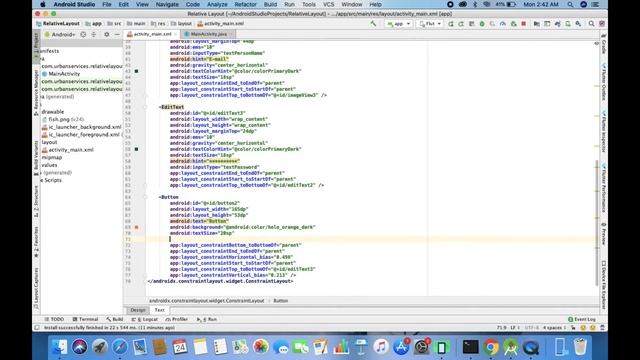Click the Spotlight search icon in menu bar
Viewport: 640px width, 360px height.
[570, 4]
